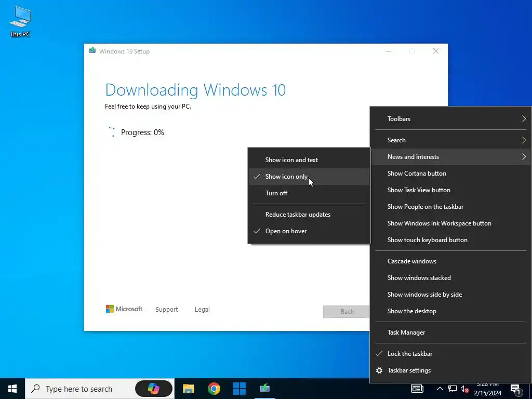Image resolution: width=532 pixels, height=399 pixels.
Task: Toggle Lock the taskbar
Action: (x=450, y=353)
